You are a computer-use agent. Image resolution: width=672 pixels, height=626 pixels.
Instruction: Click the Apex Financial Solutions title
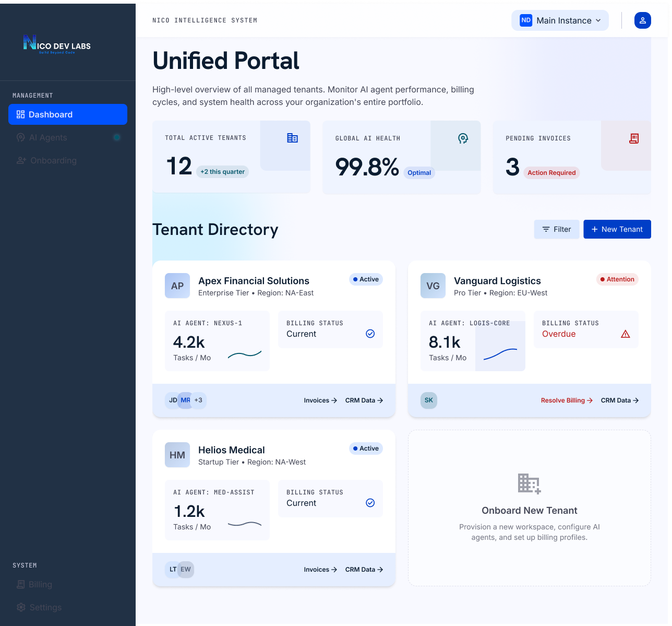click(x=254, y=281)
